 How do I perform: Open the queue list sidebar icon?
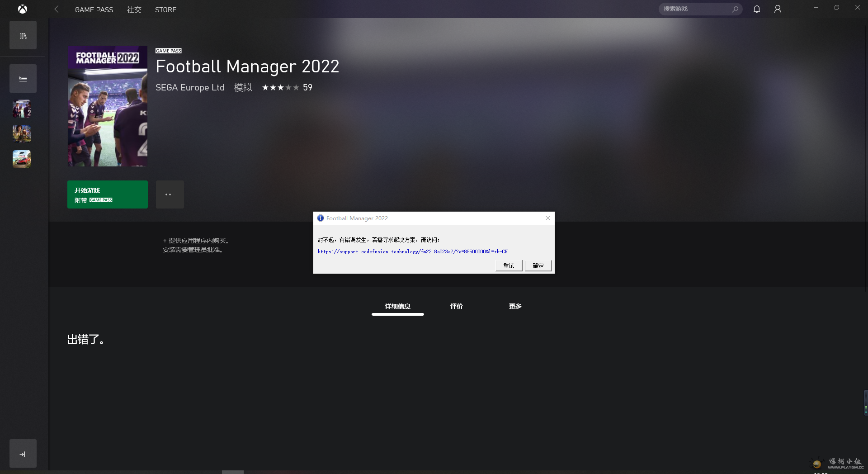(23, 79)
